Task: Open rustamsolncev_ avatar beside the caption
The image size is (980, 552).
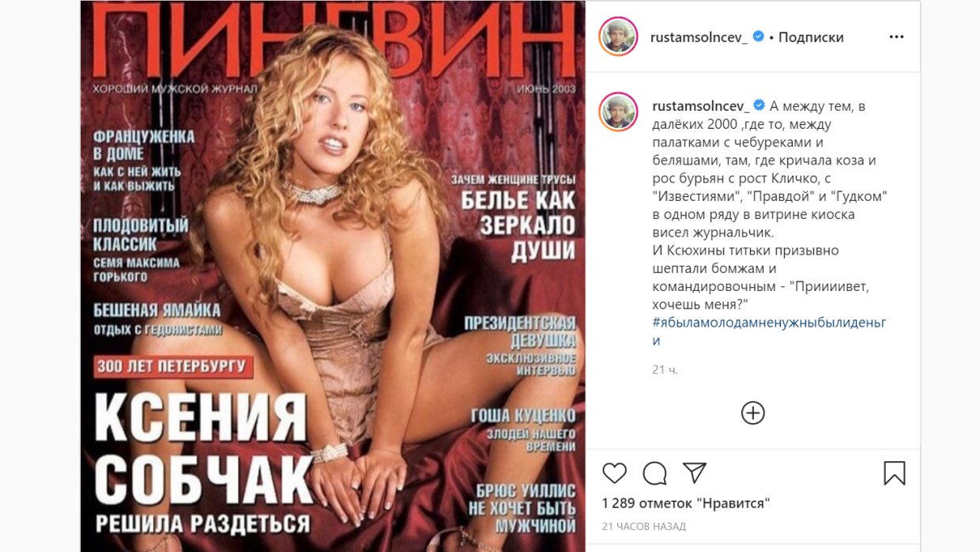Action: click(x=618, y=112)
